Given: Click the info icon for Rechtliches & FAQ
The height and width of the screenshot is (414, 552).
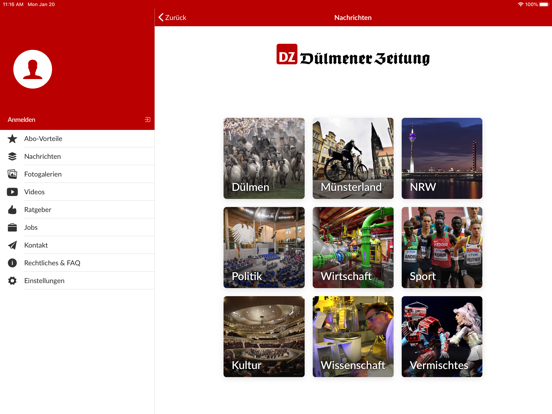Looking at the screenshot, I should pos(12,263).
